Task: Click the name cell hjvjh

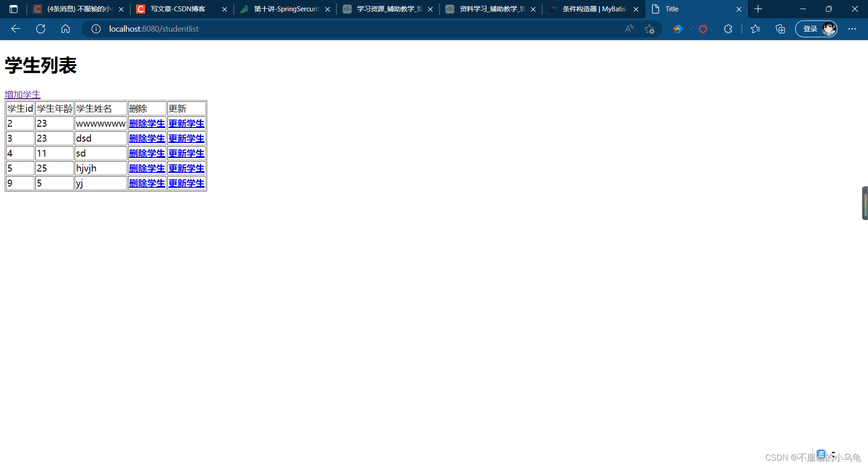Action: click(x=101, y=168)
